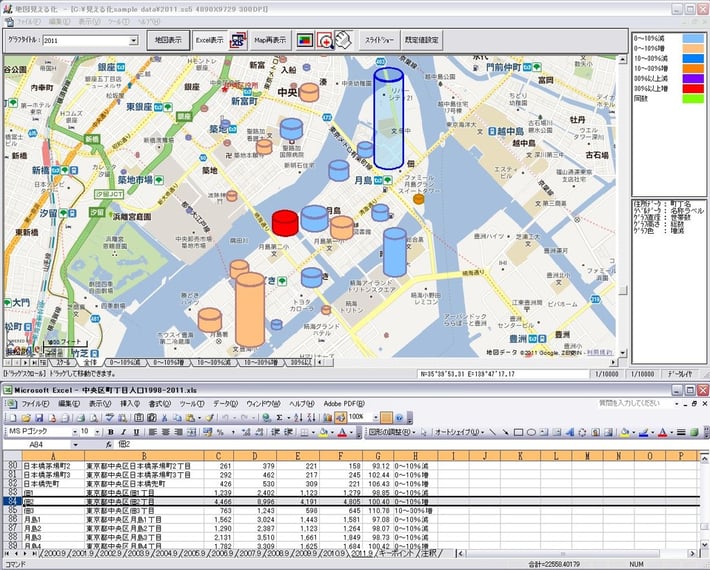The image size is (710, 570).
Task: Select the hand pan tool icon
Action: point(343,40)
